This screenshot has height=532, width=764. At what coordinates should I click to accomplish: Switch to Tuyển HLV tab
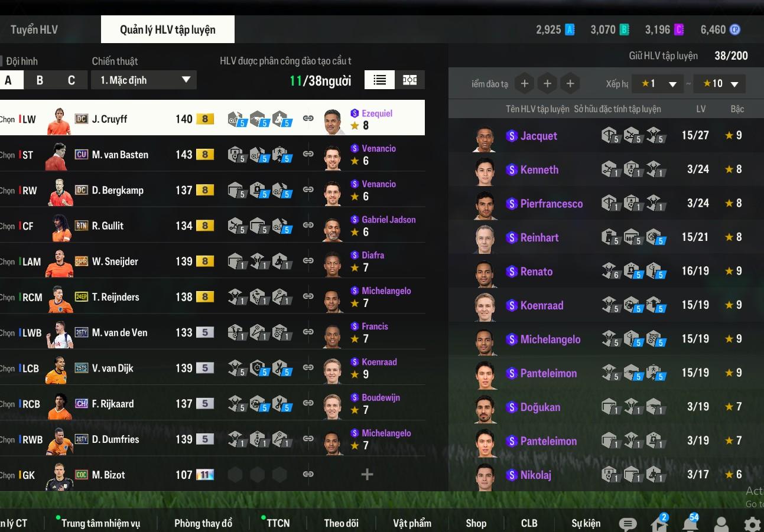(34, 30)
